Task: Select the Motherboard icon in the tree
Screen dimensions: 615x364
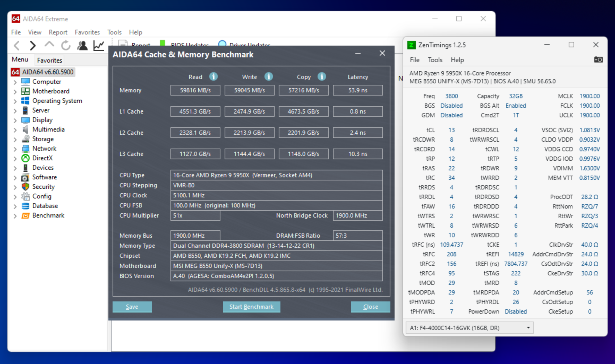Action: point(25,91)
